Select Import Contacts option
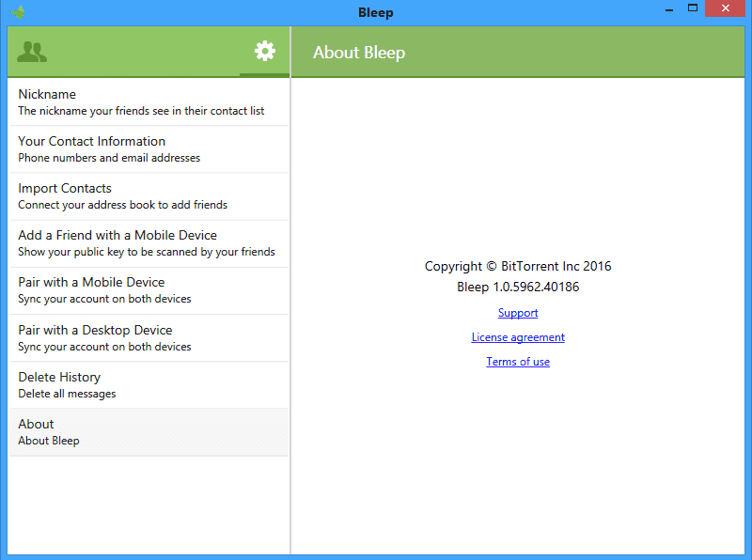 (149, 196)
